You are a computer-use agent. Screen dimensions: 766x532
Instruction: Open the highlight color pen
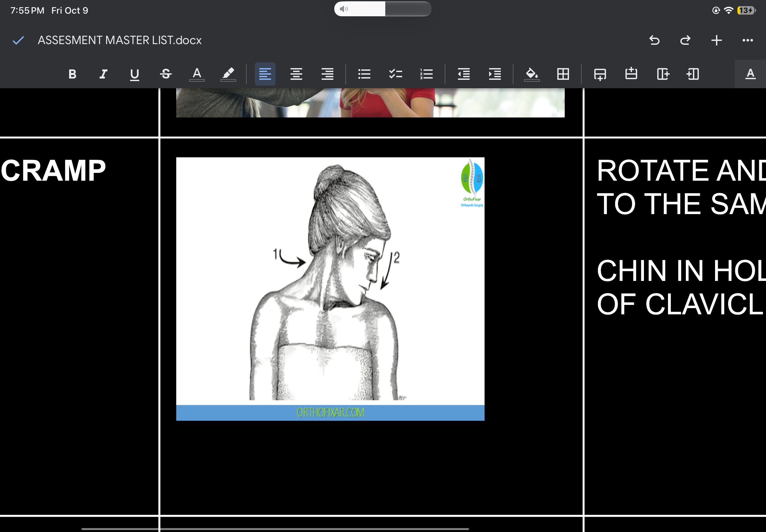(x=228, y=74)
